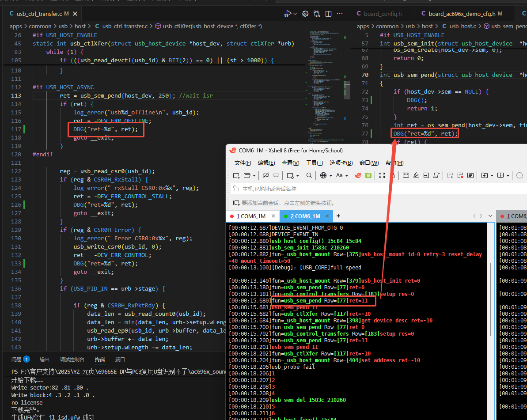Screen dimensions: 527x420
Task: Click the debug/run icon in VS Code editor
Action: click(x=288, y=14)
